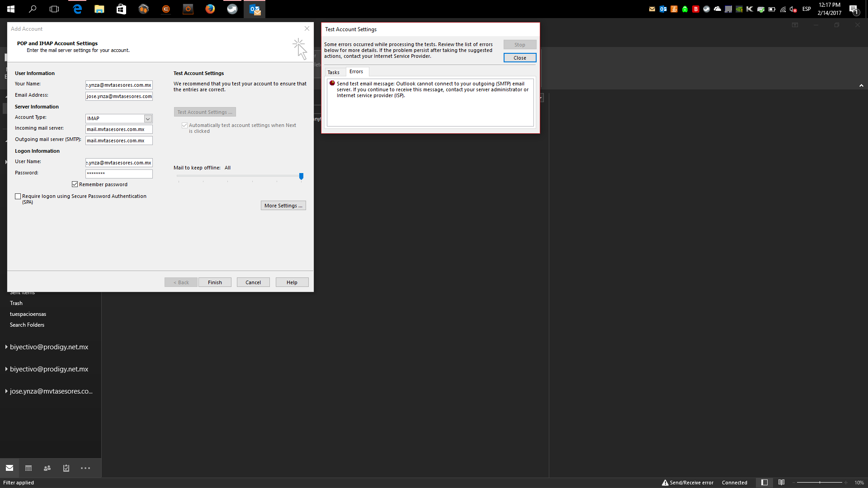Screen dimensions: 868x488
Task: Open More Settings in Add Account
Action: tap(283, 206)
